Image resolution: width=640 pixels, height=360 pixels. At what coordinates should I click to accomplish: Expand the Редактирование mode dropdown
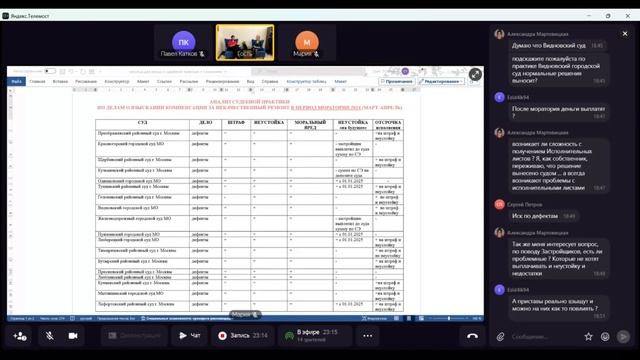pyautogui.click(x=441, y=82)
